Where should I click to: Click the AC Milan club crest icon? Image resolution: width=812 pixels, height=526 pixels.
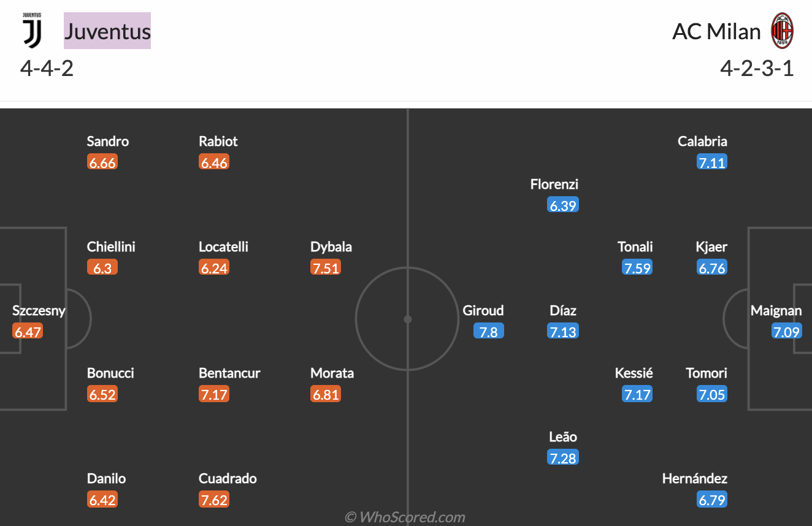point(782,31)
